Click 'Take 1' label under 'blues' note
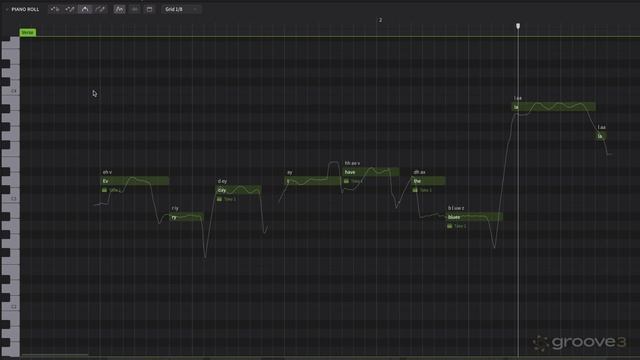 (460, 226)
